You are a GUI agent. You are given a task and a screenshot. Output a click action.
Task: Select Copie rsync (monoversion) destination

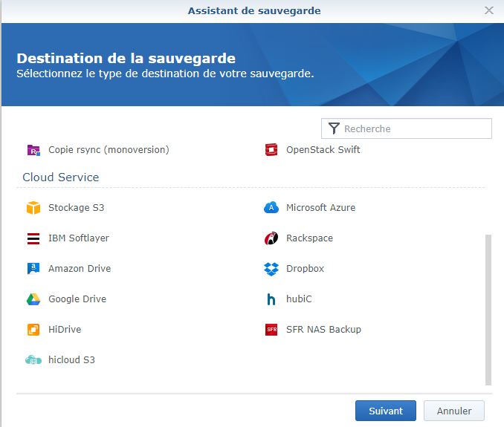(x=109, y=150)
